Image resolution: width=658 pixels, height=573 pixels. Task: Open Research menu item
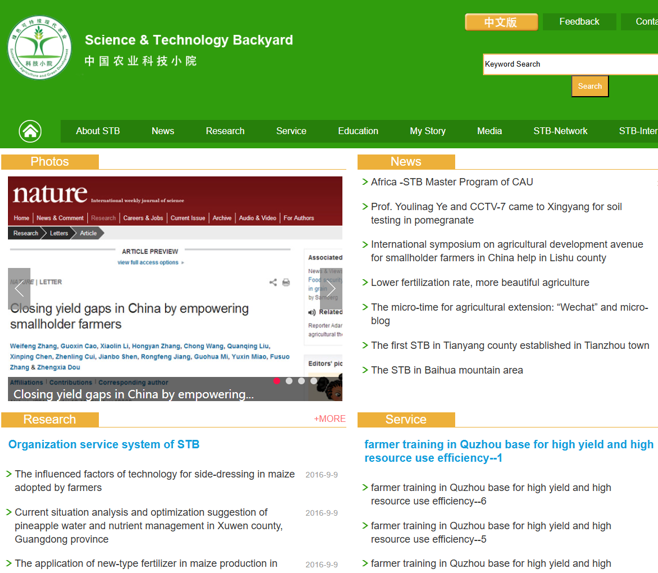225,131
